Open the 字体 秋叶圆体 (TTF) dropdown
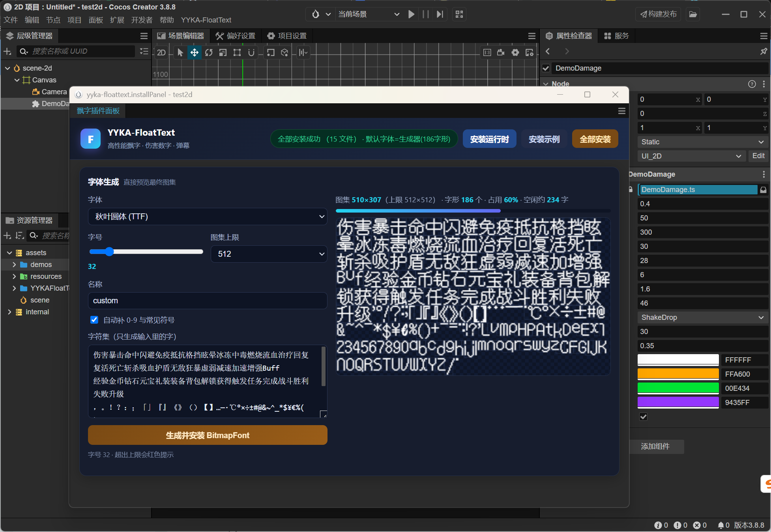Viewport: 771px width, 532px height. point(208,217)
